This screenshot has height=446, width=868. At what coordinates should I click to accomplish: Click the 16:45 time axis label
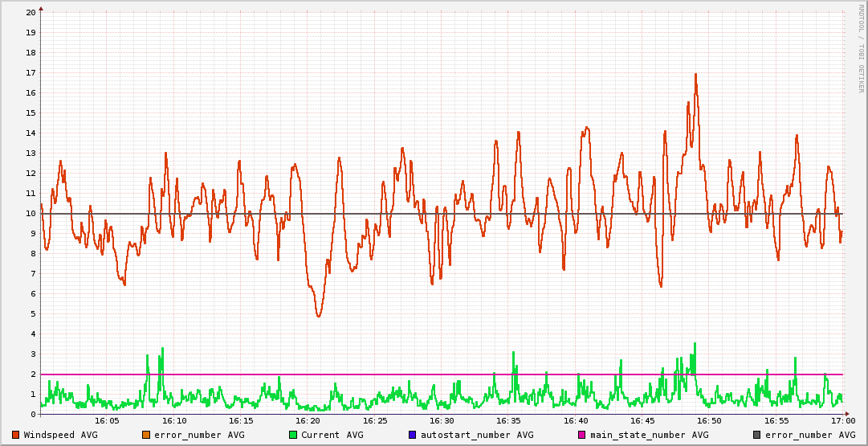coord(642,420)
